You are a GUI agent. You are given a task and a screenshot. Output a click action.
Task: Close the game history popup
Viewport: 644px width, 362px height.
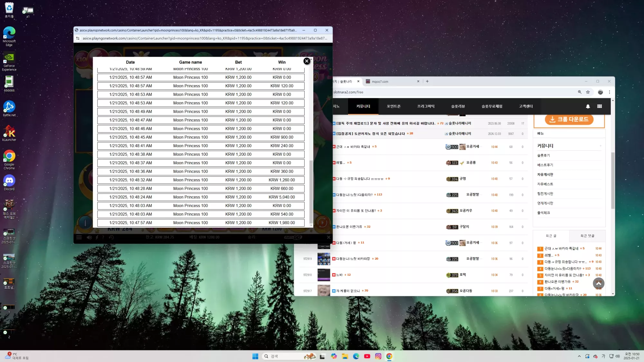pos(307,61)
